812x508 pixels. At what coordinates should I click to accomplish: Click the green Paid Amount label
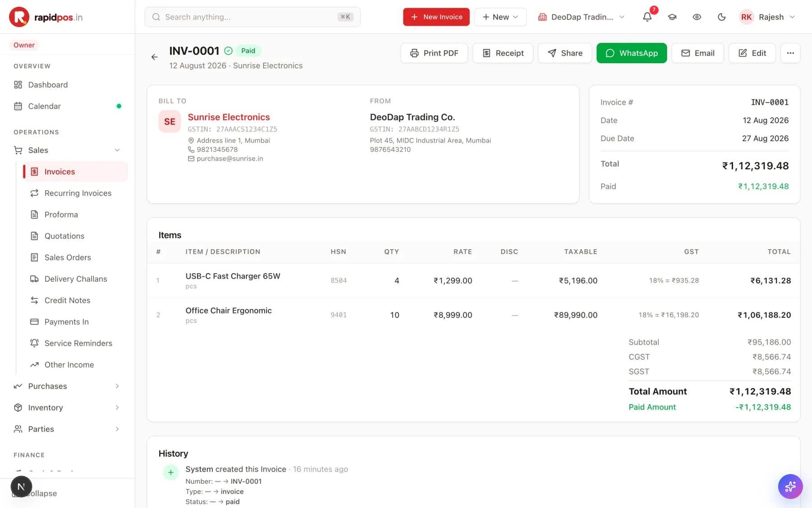click(652, 407)
